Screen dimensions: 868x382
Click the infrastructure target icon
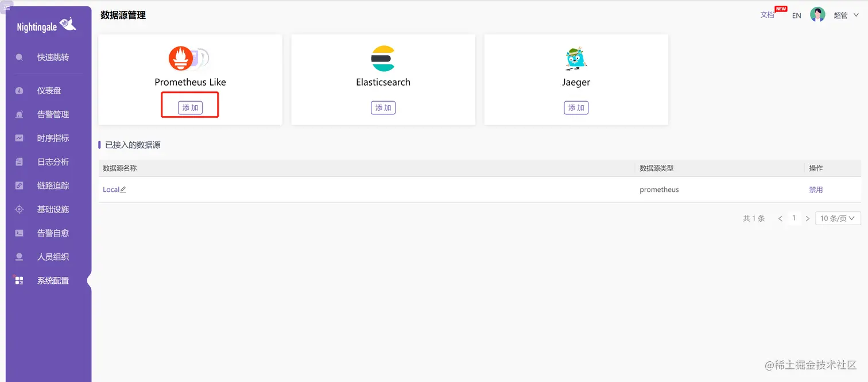pos(20,210)
